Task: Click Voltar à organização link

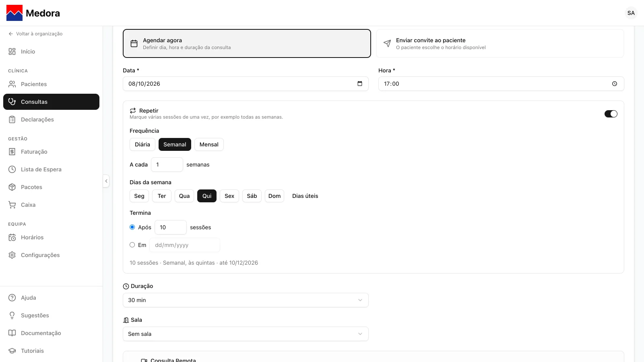Action: click(35, 34)
